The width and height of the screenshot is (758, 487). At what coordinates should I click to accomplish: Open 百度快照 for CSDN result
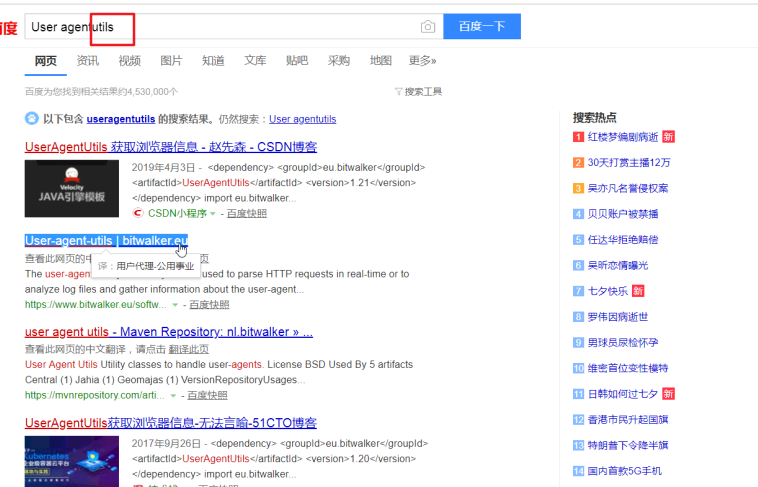(247, 213)
